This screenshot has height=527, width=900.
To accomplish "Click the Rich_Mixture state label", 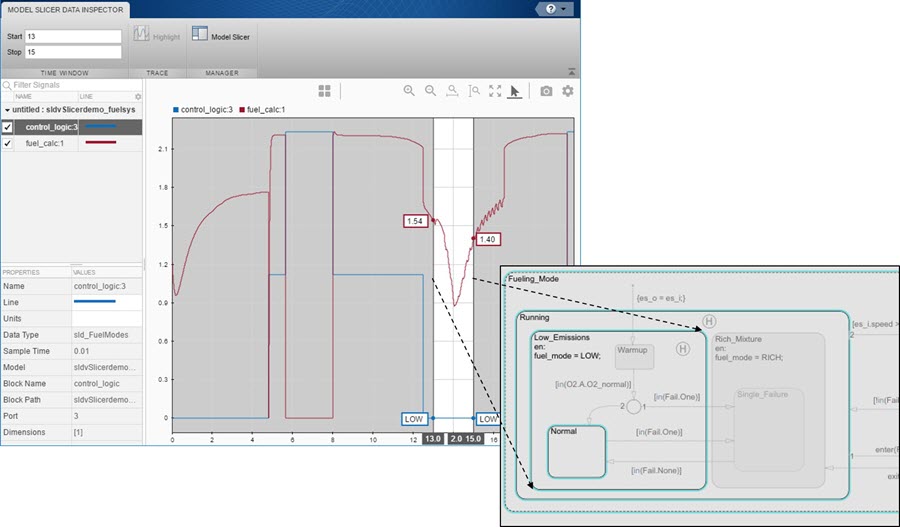I will 738,339.
